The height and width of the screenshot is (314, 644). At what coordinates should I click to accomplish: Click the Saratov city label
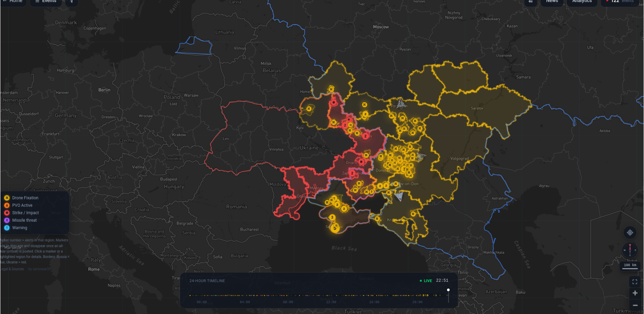(x=477, y=108)
